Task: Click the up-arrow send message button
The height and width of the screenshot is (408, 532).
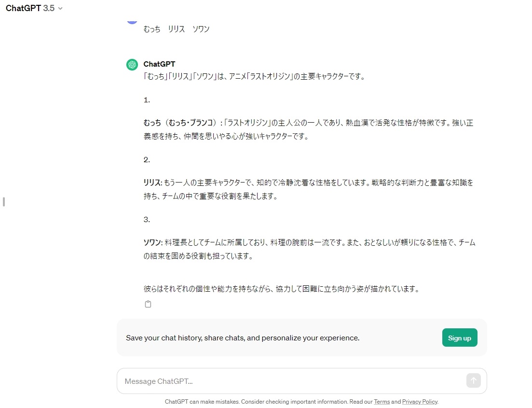Action: pos(473,381)
